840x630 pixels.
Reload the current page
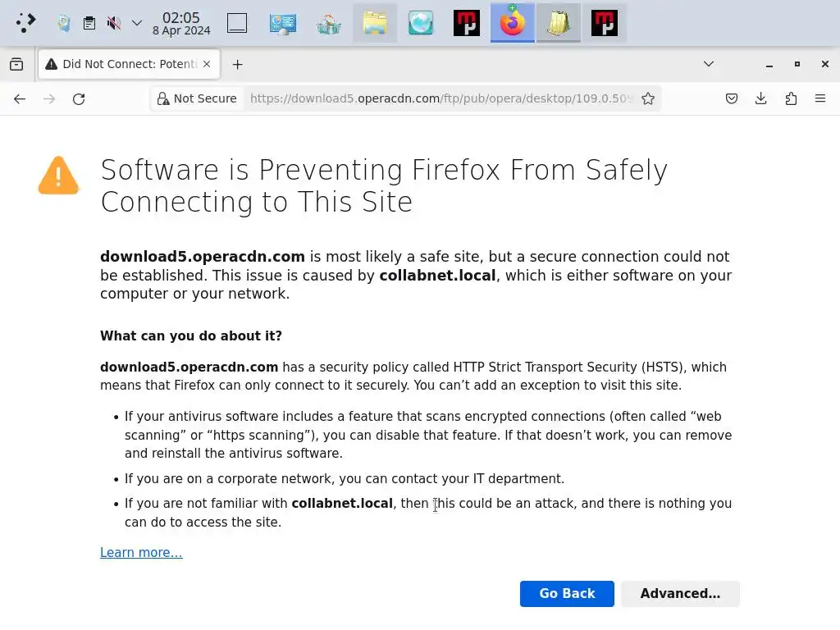pyautogui.click(x=79, y=98)
